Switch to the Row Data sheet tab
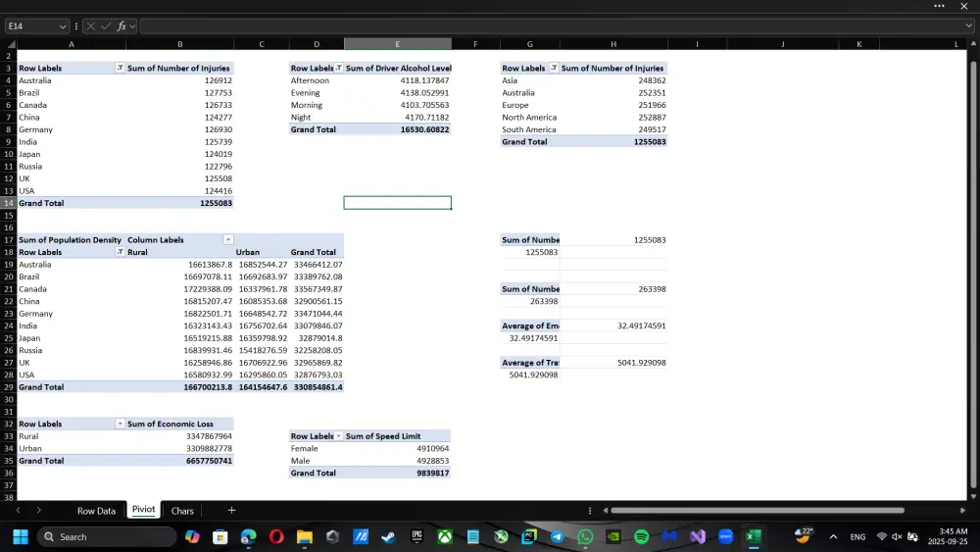The width and height of the screenshot is (980, 552). click(96, 511)
